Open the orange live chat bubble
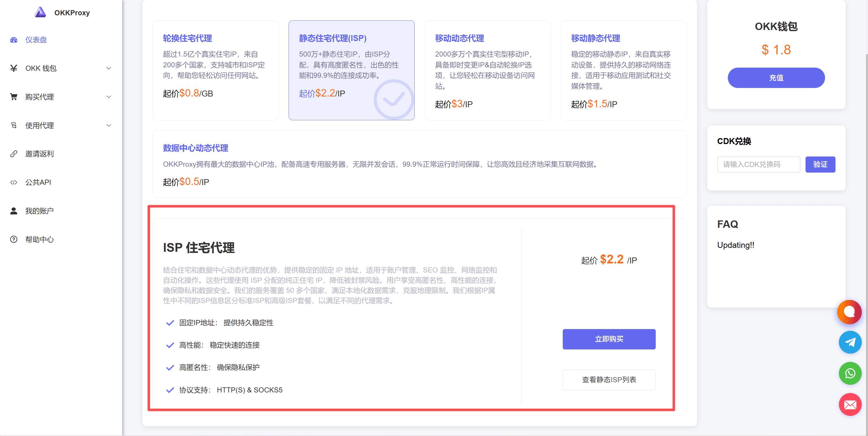868x436 pixels. [x=849, y=312]
